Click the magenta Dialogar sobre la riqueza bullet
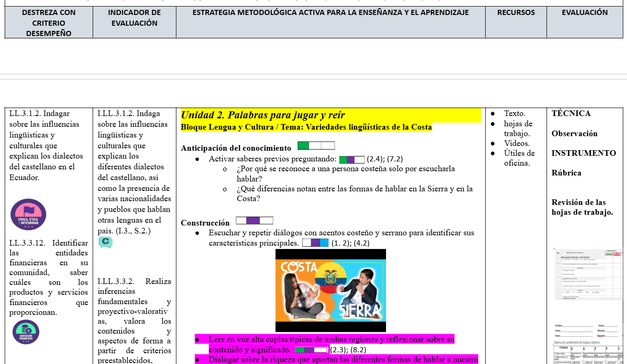627x364 pixels. pos(343,359)
